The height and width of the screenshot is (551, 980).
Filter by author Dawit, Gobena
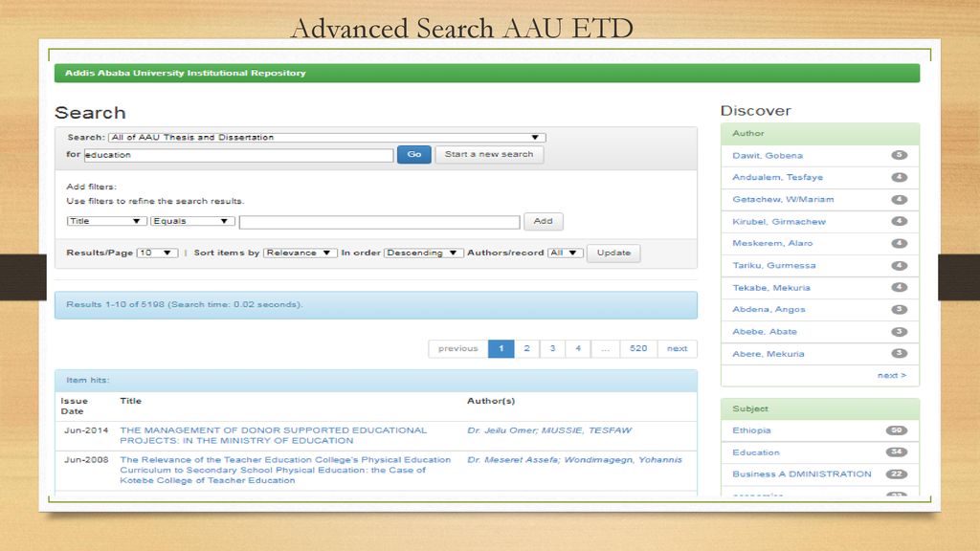pyautogui.click(x=768, y=156)
